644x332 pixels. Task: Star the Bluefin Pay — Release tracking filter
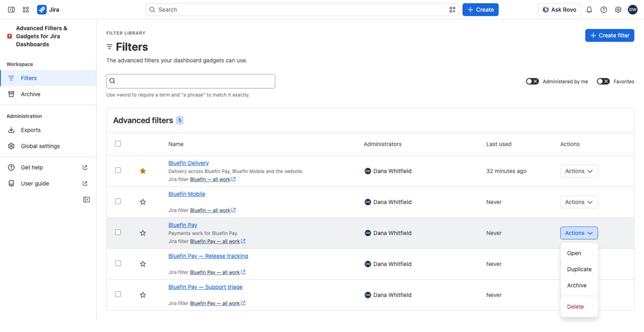[x=143, y=264]
